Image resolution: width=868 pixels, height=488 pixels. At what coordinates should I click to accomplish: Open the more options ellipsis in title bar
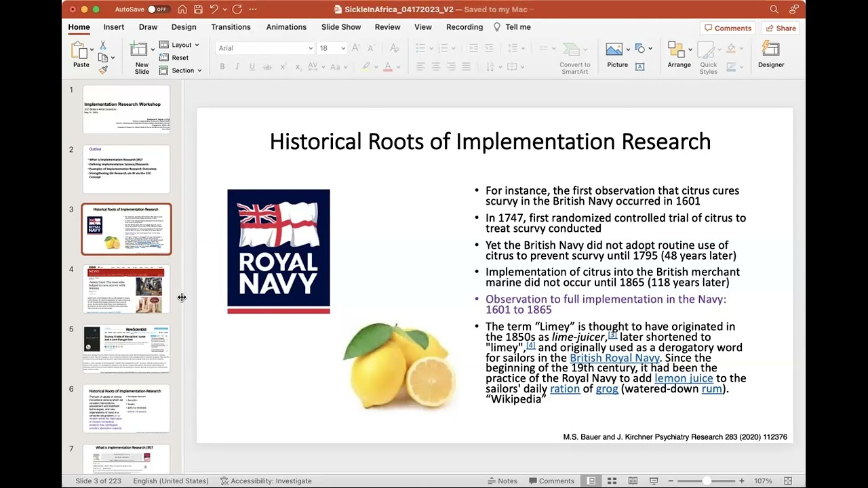point(253,9)
